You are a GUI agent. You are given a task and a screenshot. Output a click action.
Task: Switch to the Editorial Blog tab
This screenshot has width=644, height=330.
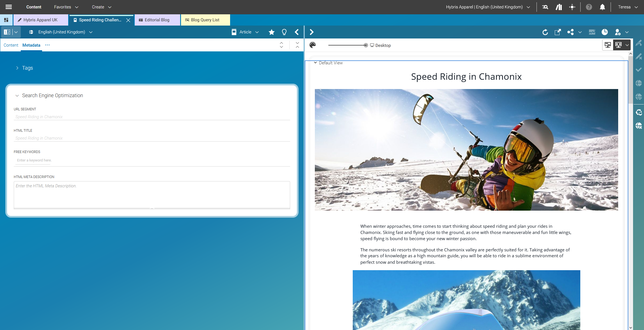click(x=157, y=20)
